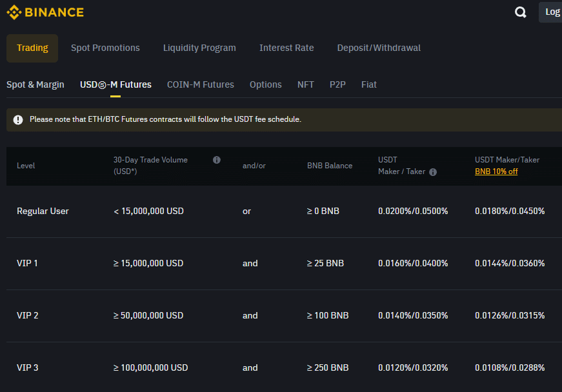Click the '≥ 50,000,000 USD' volume cell
The width and height of the screenshot is (562, 392).
pos(148,316)
